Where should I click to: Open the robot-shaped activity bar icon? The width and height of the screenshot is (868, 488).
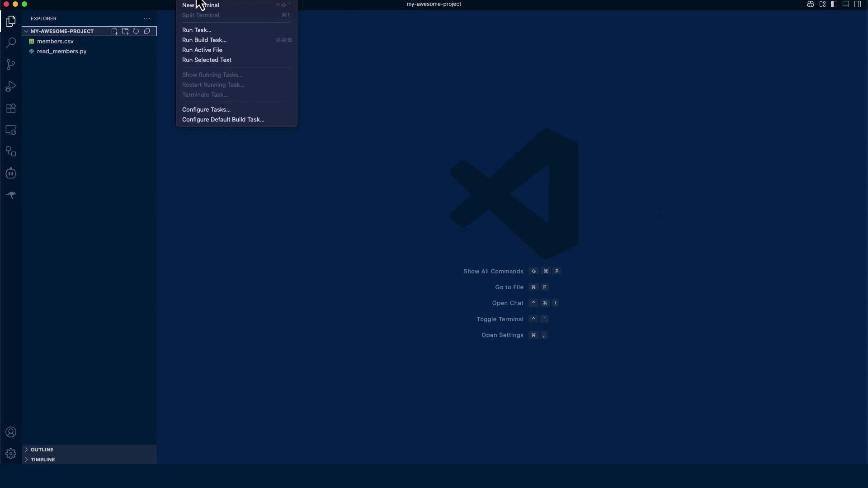point(11,174)
